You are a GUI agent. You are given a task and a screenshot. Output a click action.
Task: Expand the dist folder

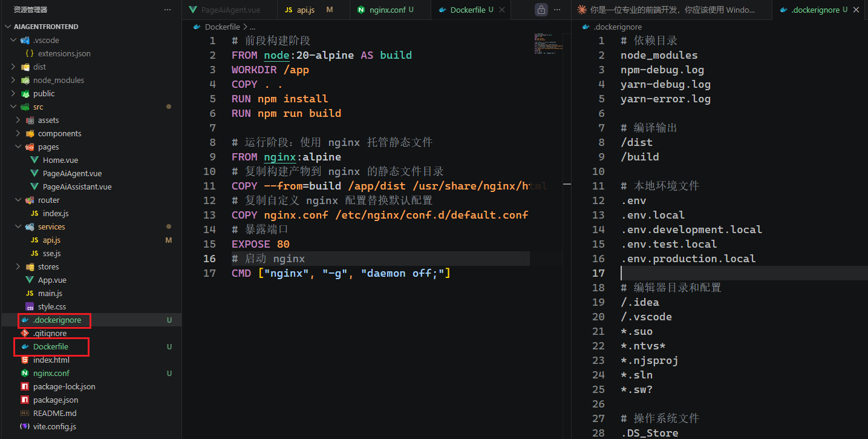coord(39,67)
